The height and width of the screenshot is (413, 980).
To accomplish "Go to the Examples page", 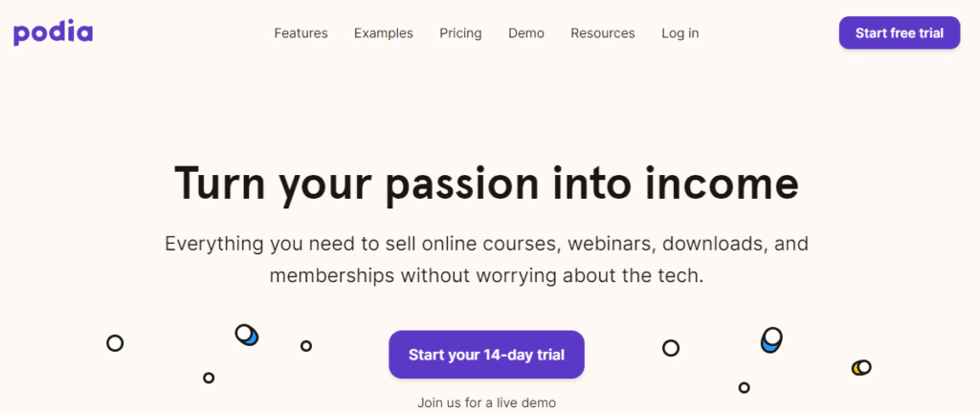I will click(384, 33).
